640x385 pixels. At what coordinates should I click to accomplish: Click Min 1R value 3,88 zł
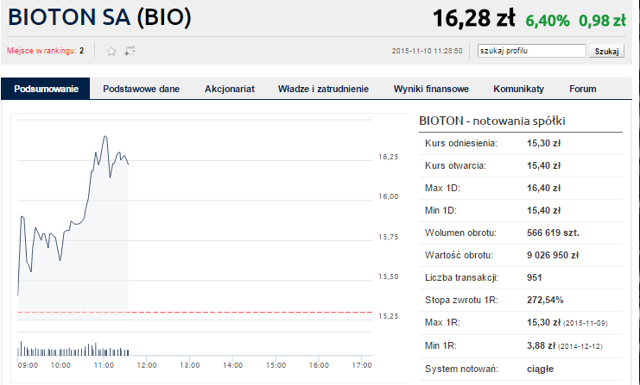tap(541, 346)
